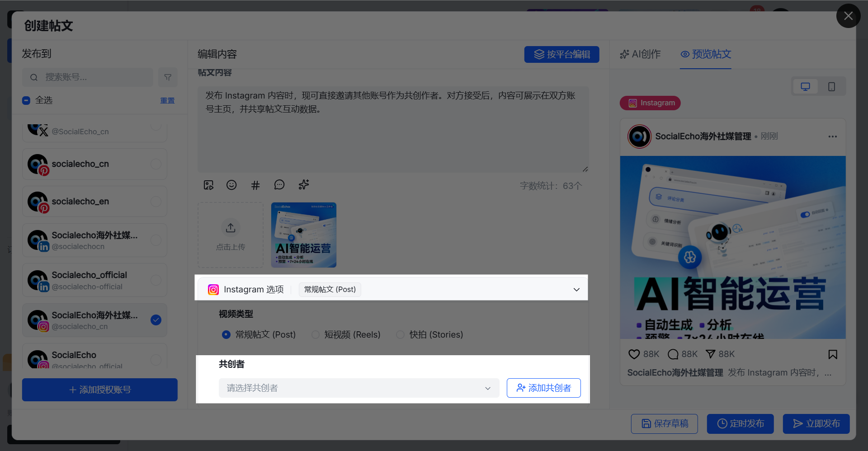Switch to the AI创作 tab
This screenshot has height=451, width=868.
point(640,54)
